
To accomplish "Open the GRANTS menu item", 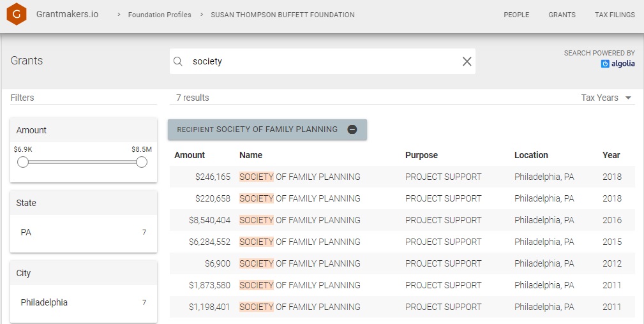I will (x=562, y=15).
